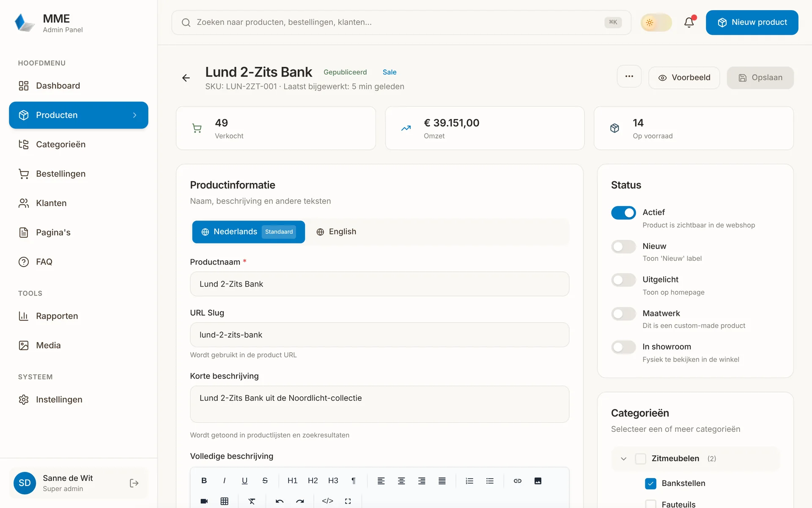Viewport: 812px width, 508px height.
Task: Center align text in editor
Action: (401, 480)
